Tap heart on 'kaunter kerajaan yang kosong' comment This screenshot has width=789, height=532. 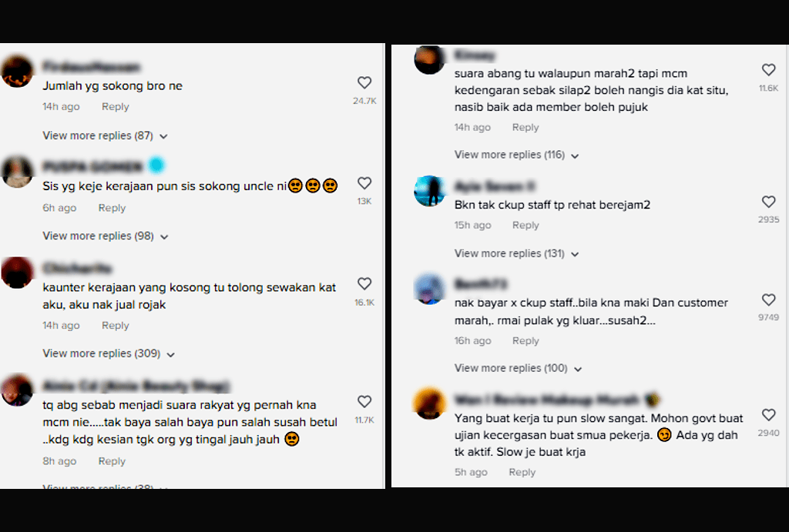(x=364, y=283)
